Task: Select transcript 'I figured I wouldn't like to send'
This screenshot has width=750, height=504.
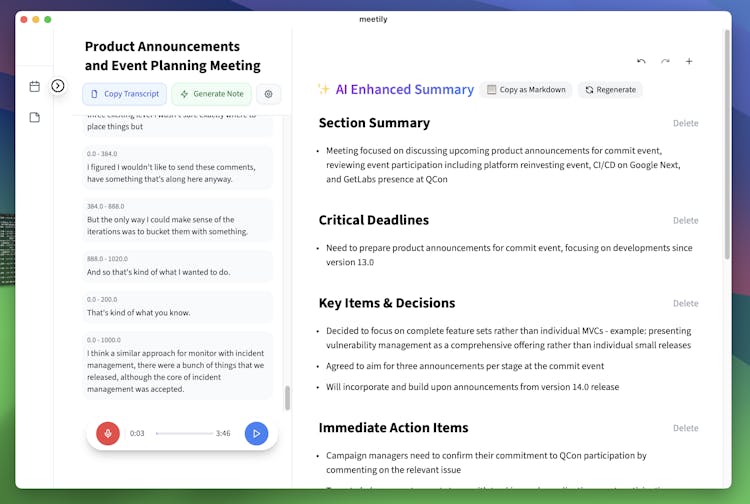Action: click(171, 173)
